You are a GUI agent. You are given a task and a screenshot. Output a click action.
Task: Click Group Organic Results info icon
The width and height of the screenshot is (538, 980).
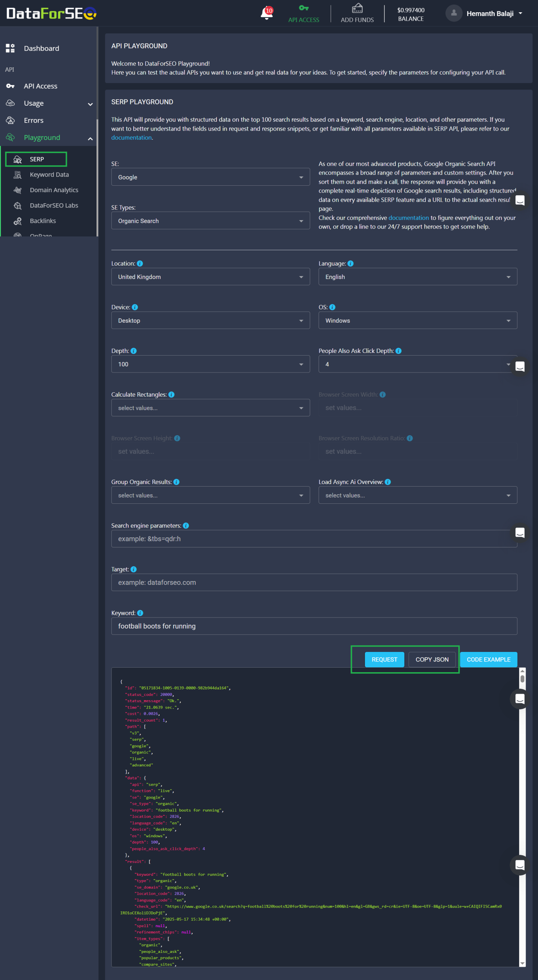(177, 482)
